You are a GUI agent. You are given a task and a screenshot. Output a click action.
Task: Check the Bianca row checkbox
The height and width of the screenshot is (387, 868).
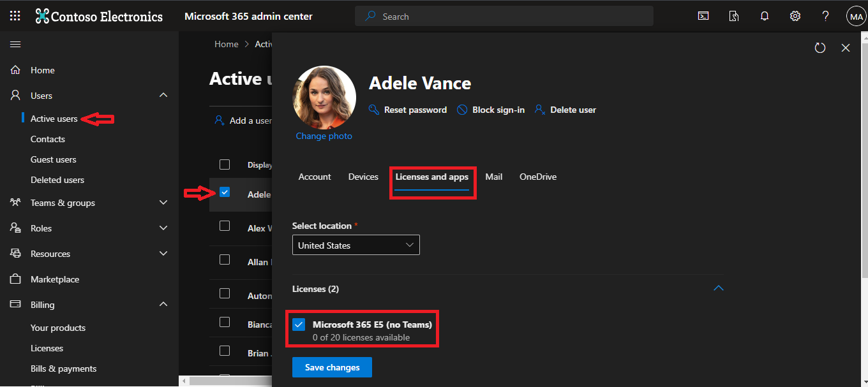(x=225, y=322)
